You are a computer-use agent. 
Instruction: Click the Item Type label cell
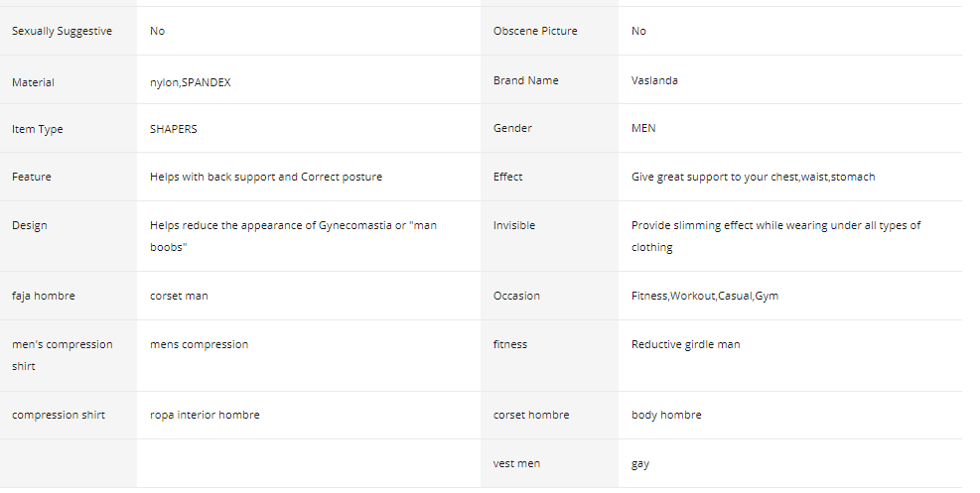pos(69,128)
